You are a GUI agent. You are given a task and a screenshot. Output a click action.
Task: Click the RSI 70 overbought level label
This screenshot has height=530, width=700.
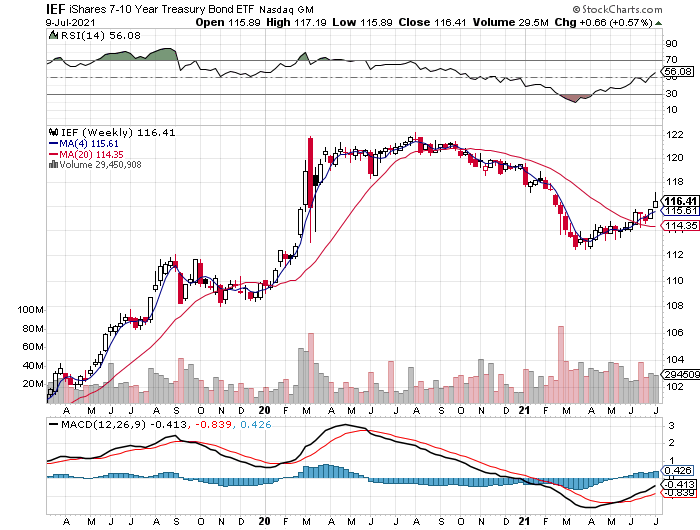(671, 59)
